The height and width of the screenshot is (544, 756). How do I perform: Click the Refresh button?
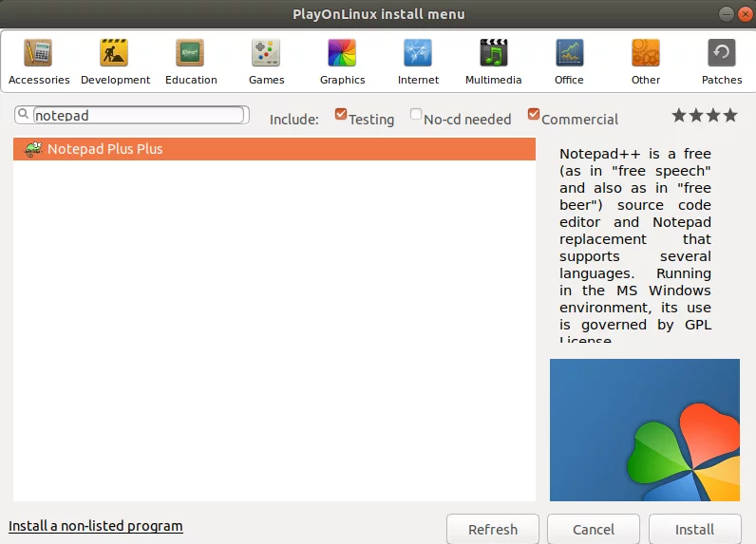tap(493, 529)
